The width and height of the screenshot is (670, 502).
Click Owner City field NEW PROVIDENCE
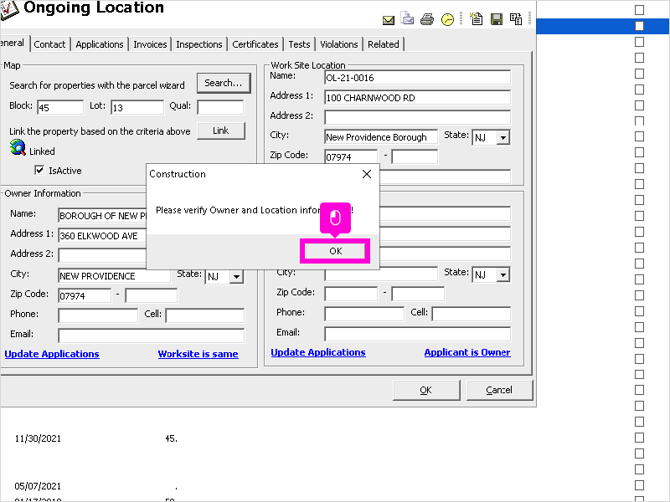tap(115, 276)
